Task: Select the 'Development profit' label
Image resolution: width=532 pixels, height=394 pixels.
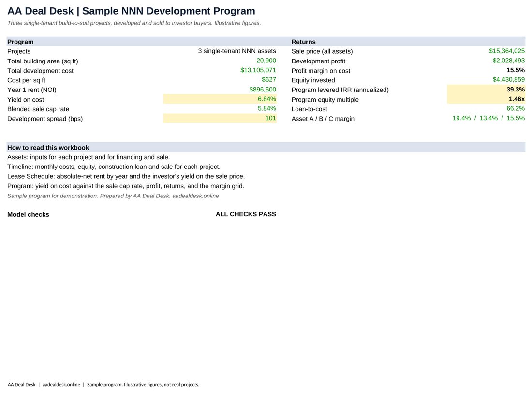Action: (x=318, y=61)
